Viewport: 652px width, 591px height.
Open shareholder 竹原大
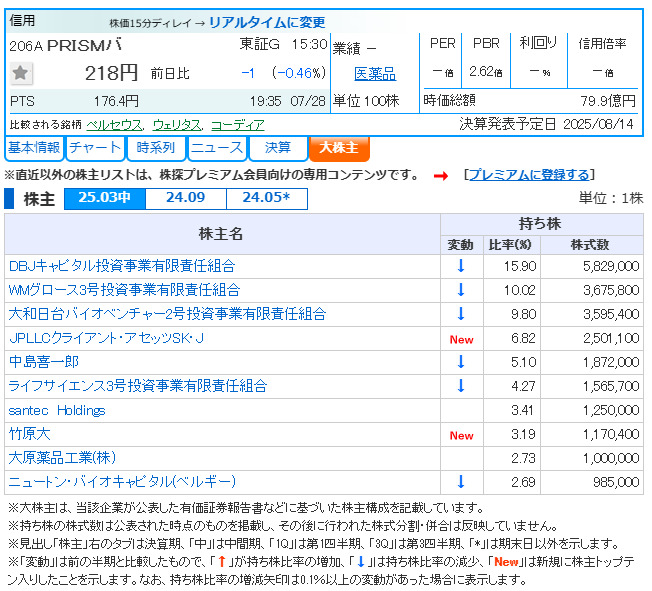[x=30, y=434]
